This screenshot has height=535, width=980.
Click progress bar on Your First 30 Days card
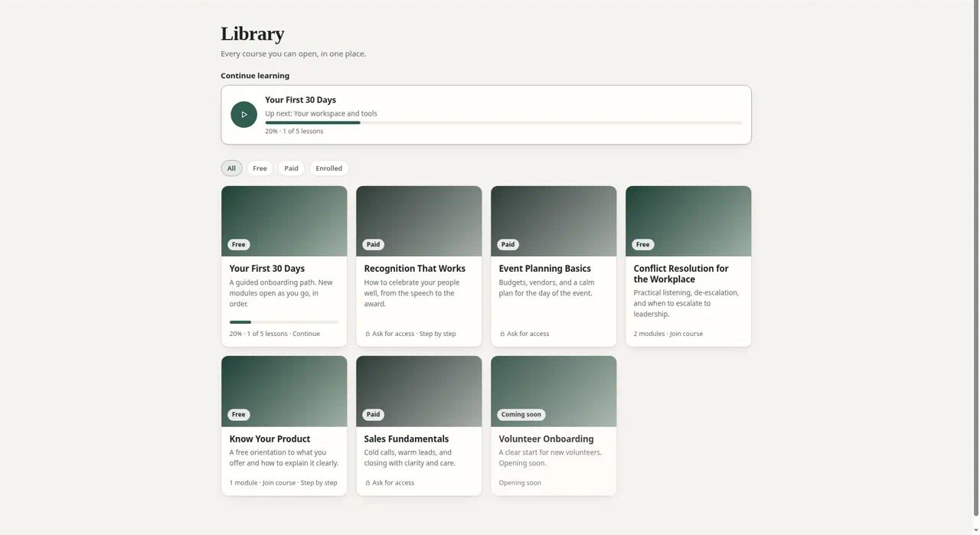pyautogui.click(x=284, y=322)
